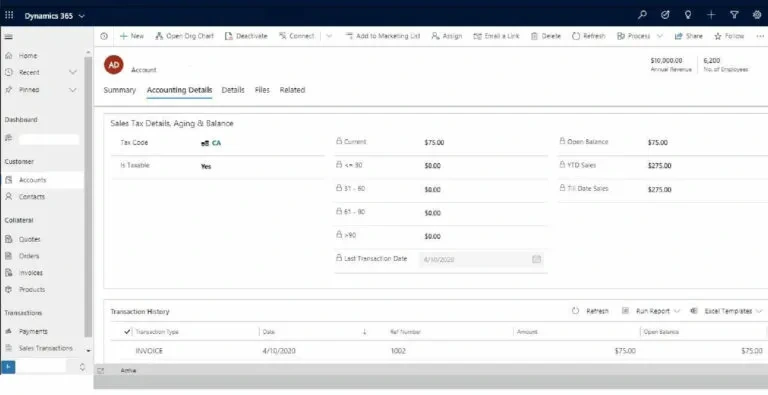Sort by Transaction Type column header
This screenshot has width=768, height=395.
click(x=157, y=332)
